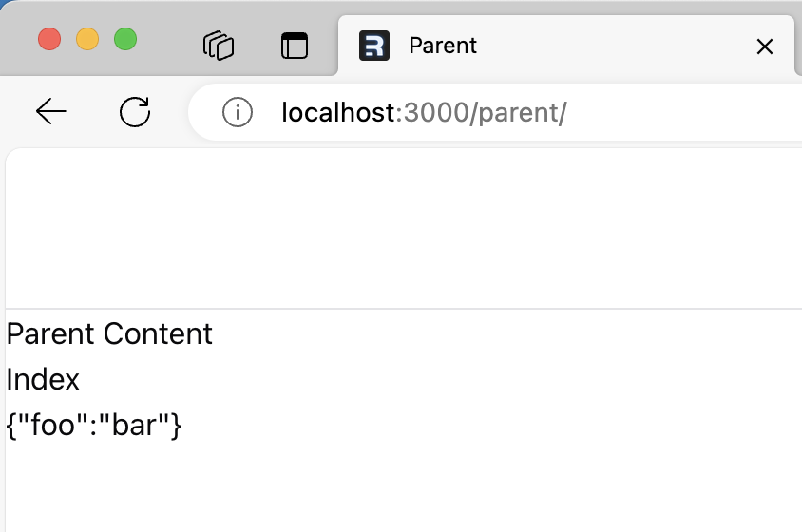The height and width of the screenshot is (532, 802).
Task: Go back using the left arrow
Action: tap(50, 111)
